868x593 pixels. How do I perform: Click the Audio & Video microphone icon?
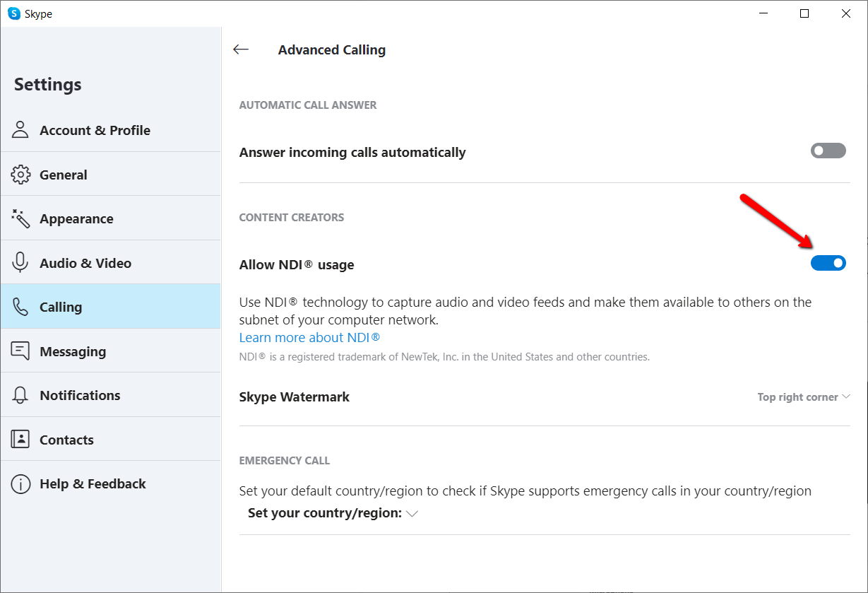click(x=20, y=263)
